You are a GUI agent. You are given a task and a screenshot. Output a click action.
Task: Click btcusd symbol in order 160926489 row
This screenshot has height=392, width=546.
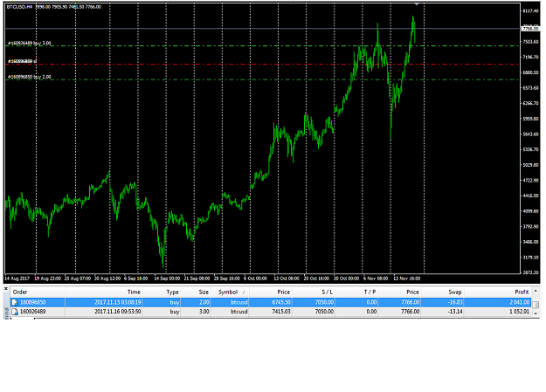239,312
